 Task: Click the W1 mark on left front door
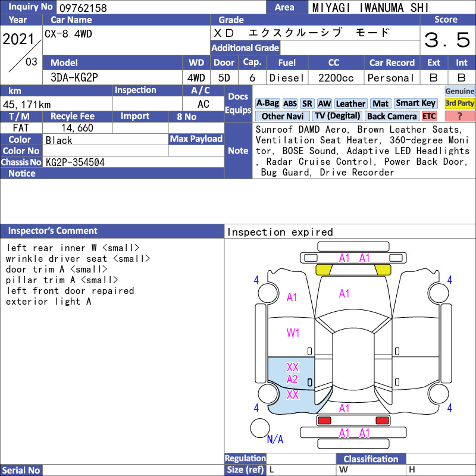coord(293,333)
